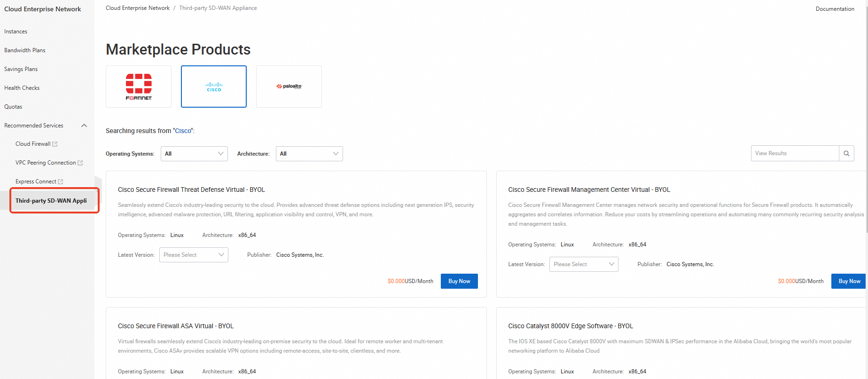
Task: Click Buy Now for Threat Defense Virtual
Action: (459, 281)
